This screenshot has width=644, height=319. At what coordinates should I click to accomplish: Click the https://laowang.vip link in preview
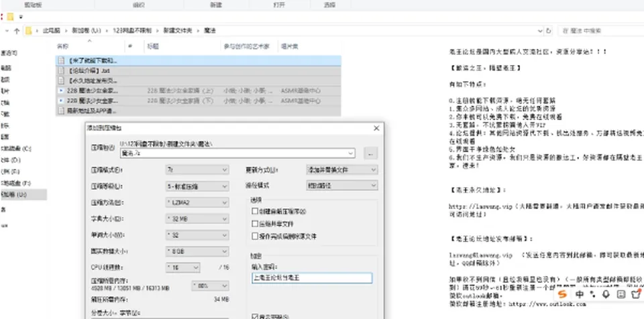click(480, 207)
